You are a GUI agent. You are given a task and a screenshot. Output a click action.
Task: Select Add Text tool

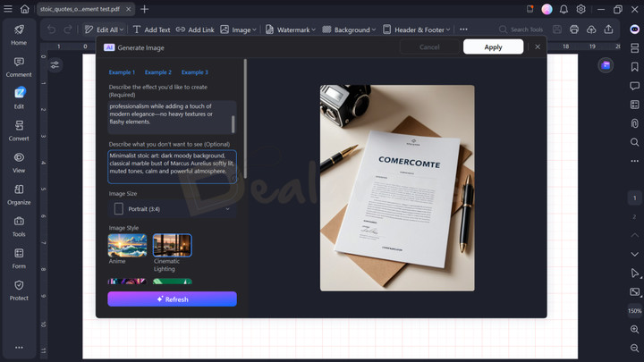click(151, 29)
